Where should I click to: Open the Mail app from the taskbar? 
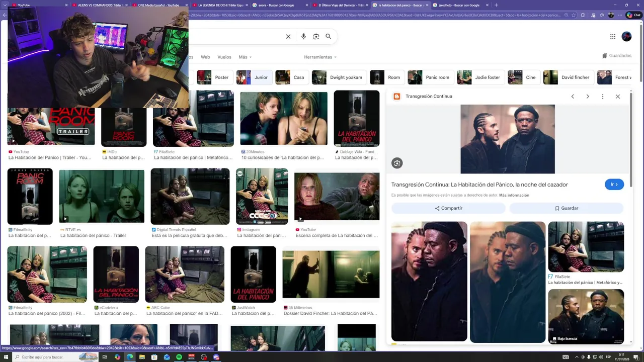167,357
